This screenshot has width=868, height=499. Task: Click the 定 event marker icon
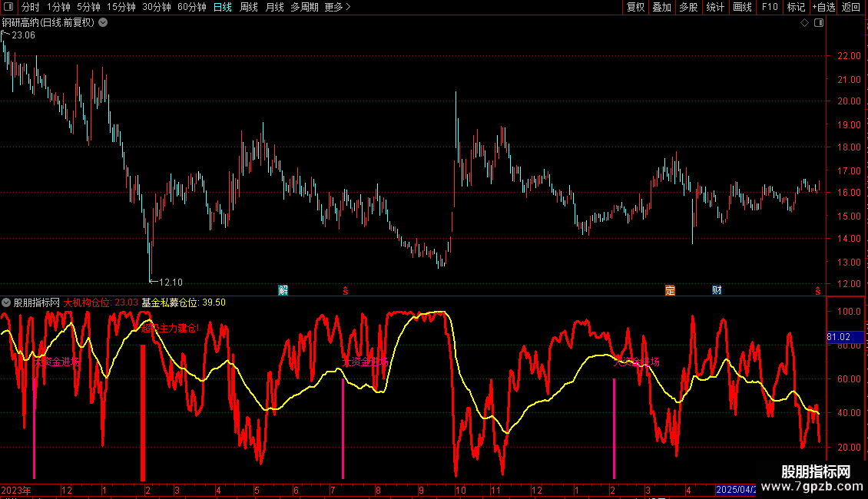(670, 290)
